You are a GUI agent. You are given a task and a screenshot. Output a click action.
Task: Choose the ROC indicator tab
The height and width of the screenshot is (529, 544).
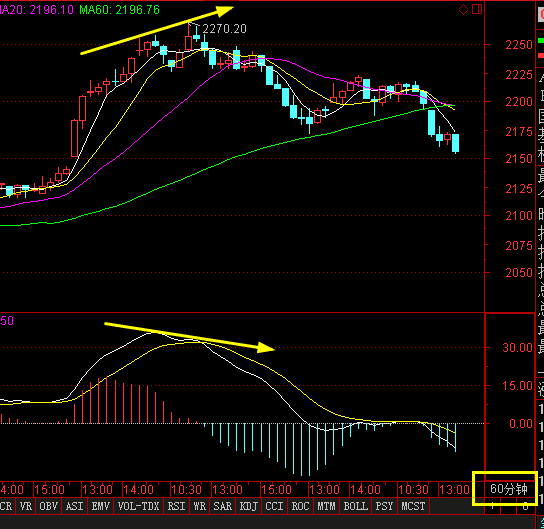300,506
